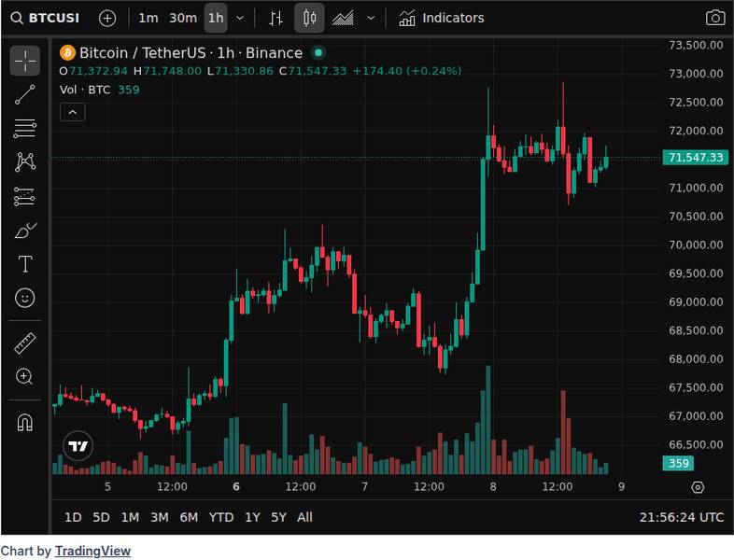734x560 pixels.
Task: Select the brush drawing tool
Action: click(25, 231)
